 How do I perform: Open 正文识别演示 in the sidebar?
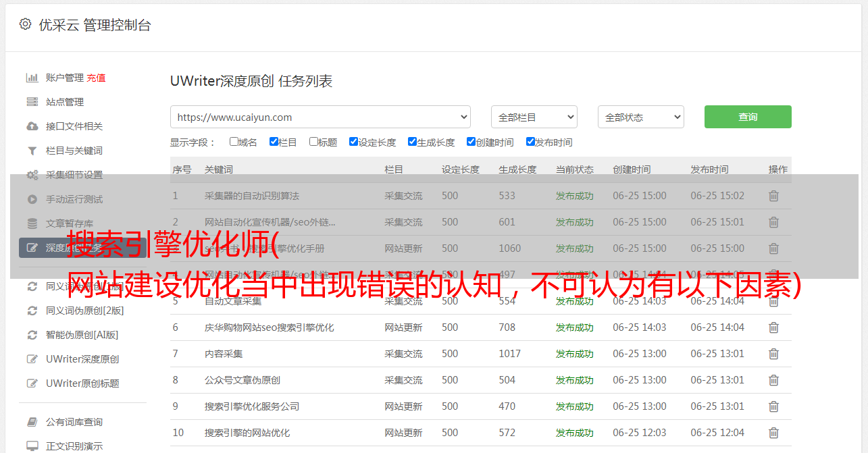click(x=74, y=446)
